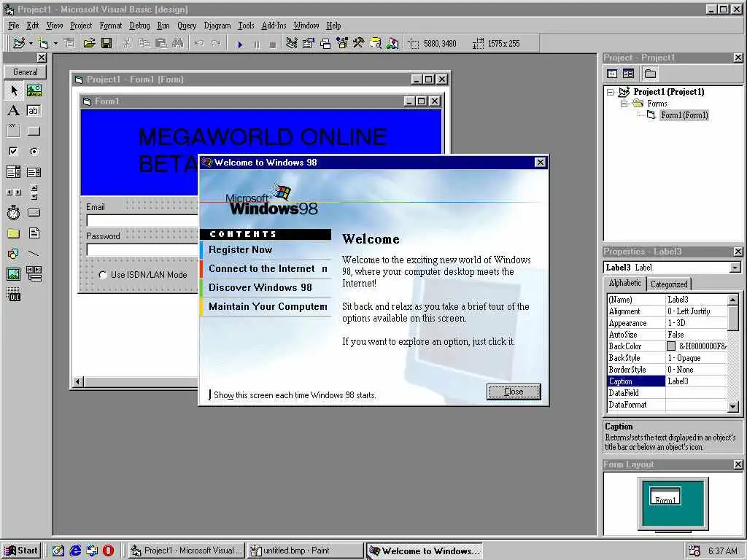Click the BackColor gray color swatch
The image size is (747, 560).
click(671, 346)
